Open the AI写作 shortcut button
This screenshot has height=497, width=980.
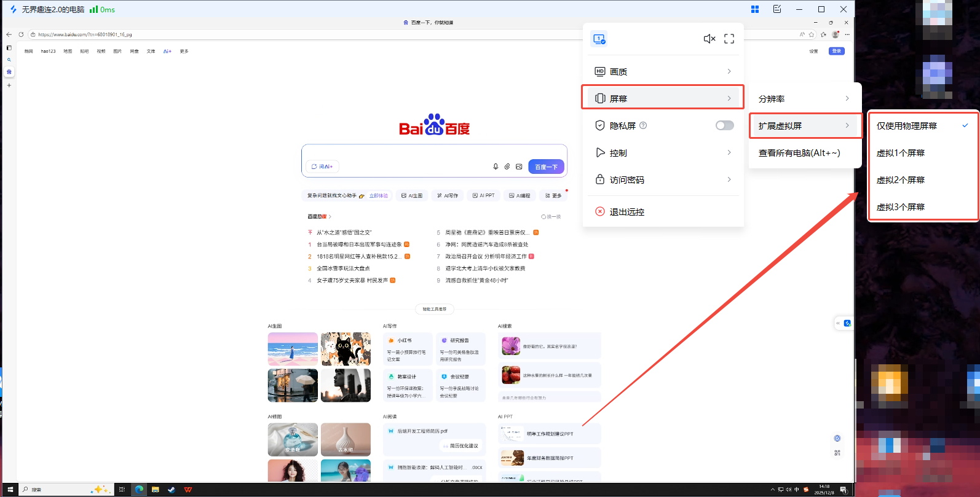(x=448, y=195)
